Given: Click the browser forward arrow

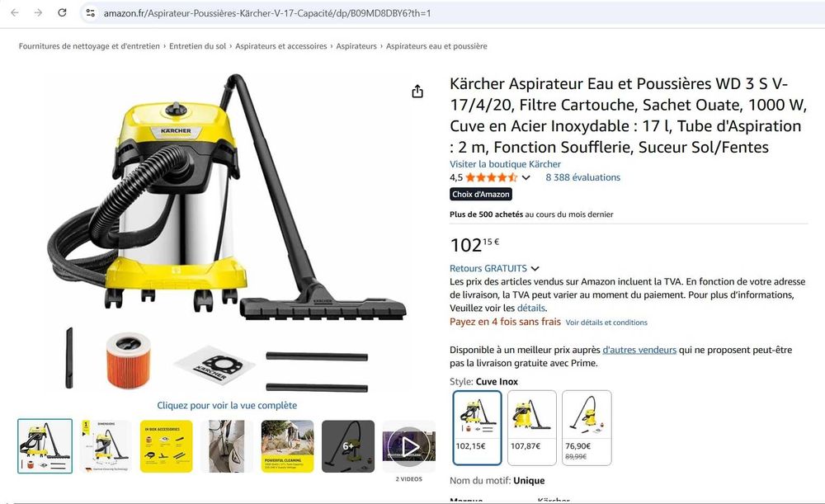Looking at the screenshot, I should (x=39, y=12).
